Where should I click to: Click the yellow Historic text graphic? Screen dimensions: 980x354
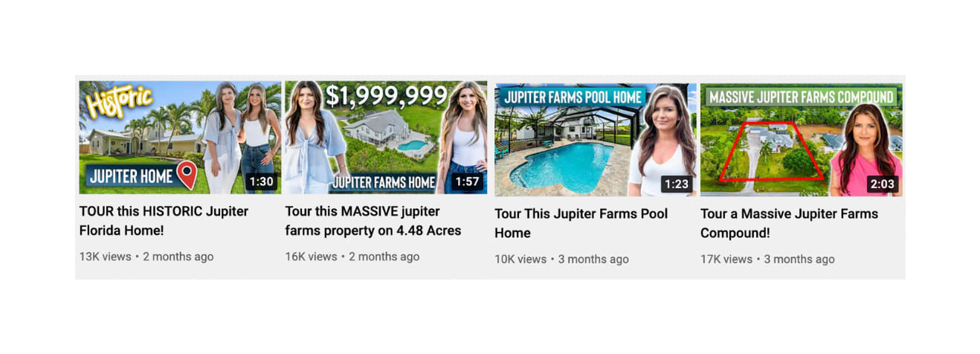point(119,101)
